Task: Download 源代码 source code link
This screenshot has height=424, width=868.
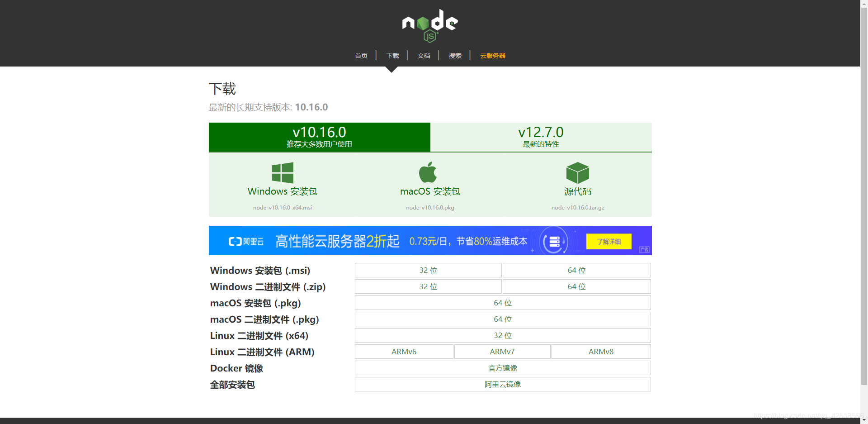Action: [x=578, y=191]
